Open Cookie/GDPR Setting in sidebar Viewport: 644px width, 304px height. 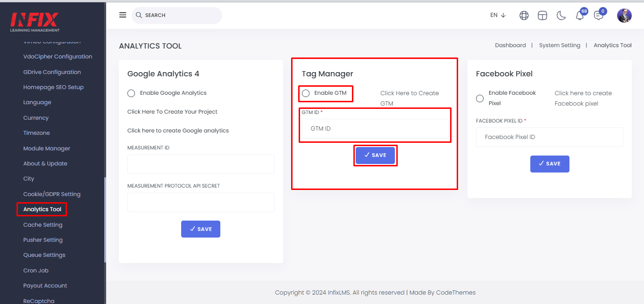click(x=52, y=194)
